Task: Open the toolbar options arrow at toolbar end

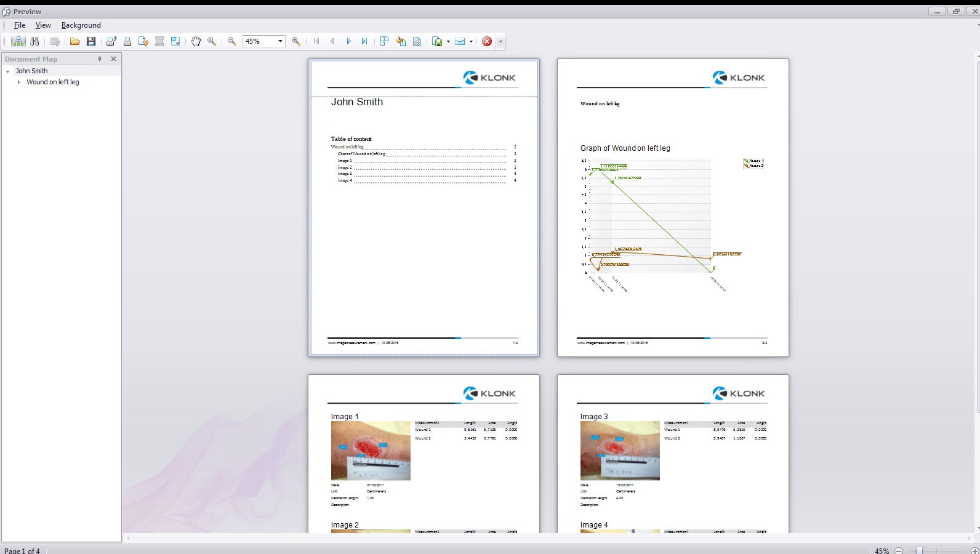Action: click(500, 42)
